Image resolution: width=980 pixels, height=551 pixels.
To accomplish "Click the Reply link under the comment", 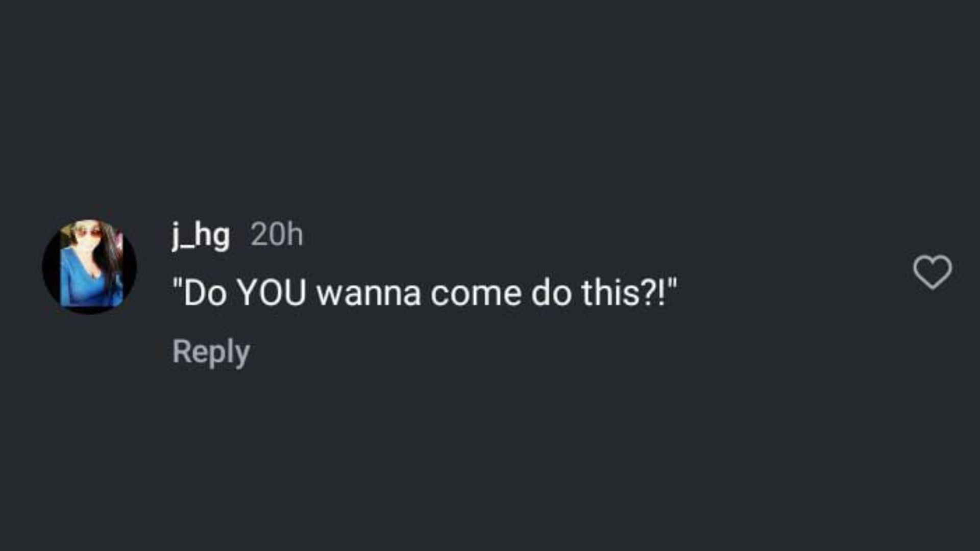I will click(x=211, y=352).
